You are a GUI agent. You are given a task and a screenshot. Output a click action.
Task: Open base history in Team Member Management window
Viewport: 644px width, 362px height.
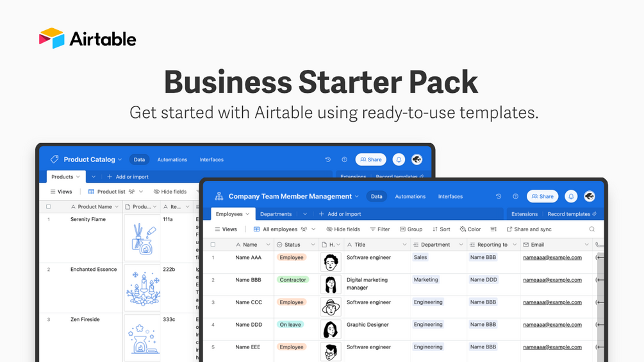click(498, 196)
